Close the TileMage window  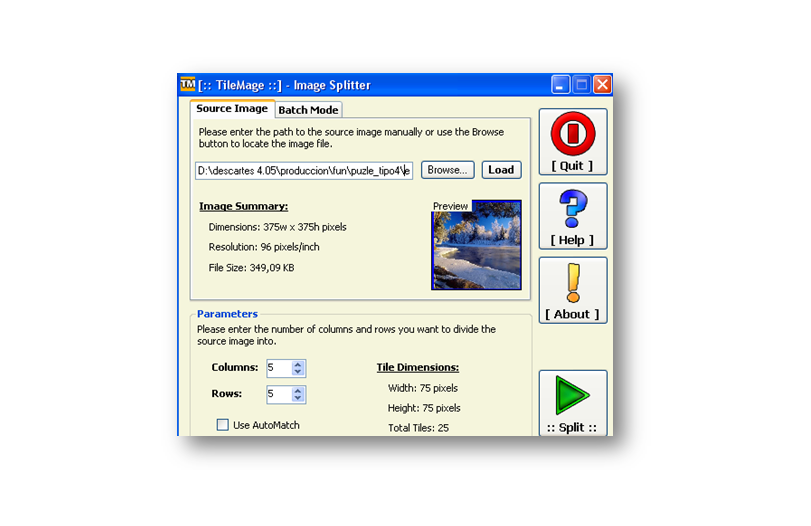[603, 84]
